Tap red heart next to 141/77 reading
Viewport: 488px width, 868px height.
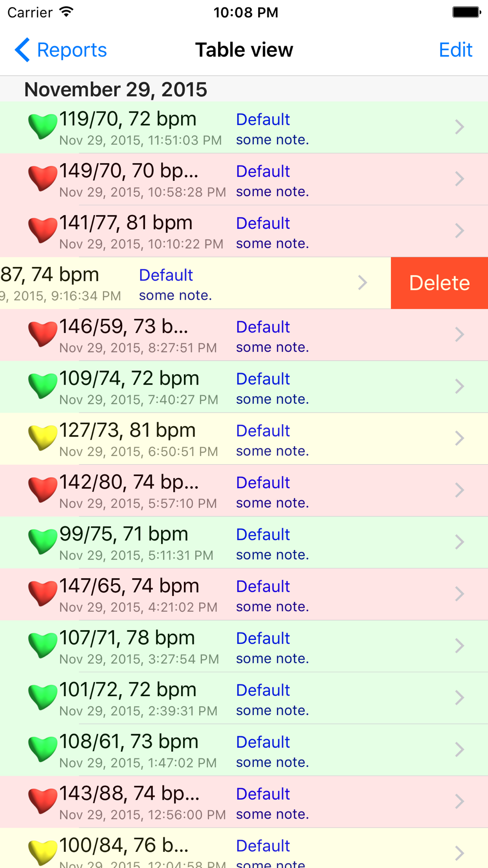pos(42,230)
